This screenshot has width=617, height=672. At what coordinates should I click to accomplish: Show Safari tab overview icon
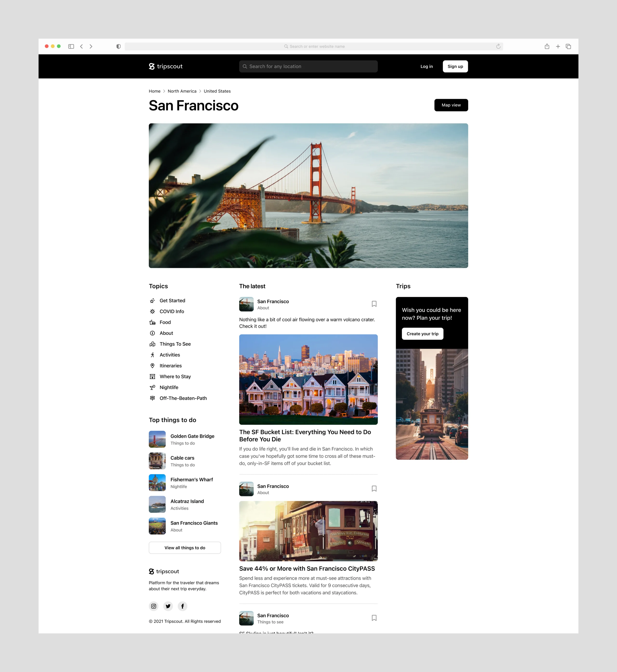coord(568,47)
